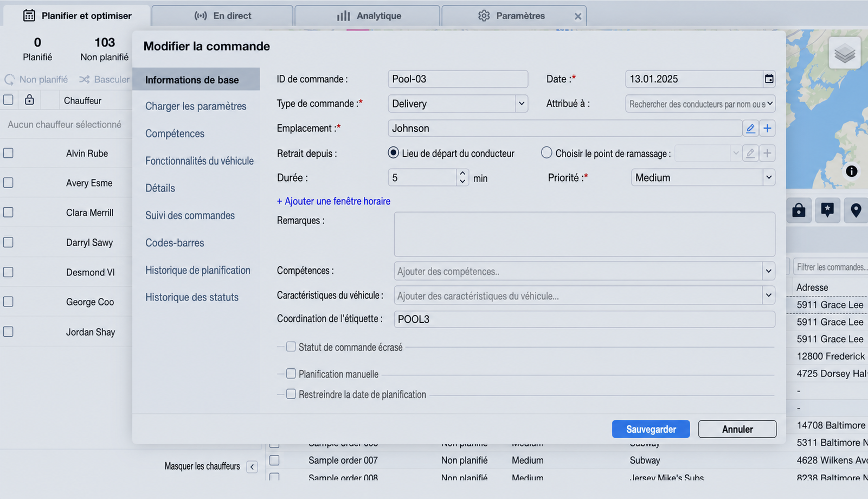Click the Durée number field
868x499 pixels.
[423, 177]
